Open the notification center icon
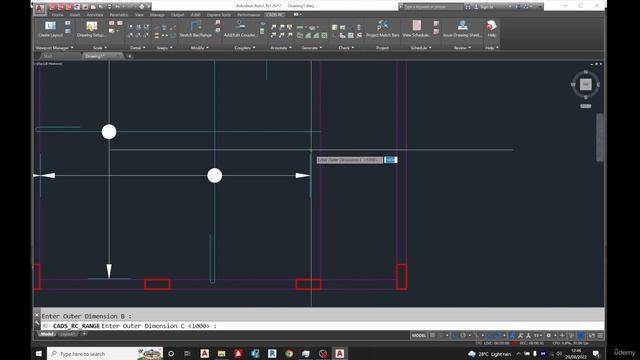This screenshot has width=640, height=360. point(596,353)
